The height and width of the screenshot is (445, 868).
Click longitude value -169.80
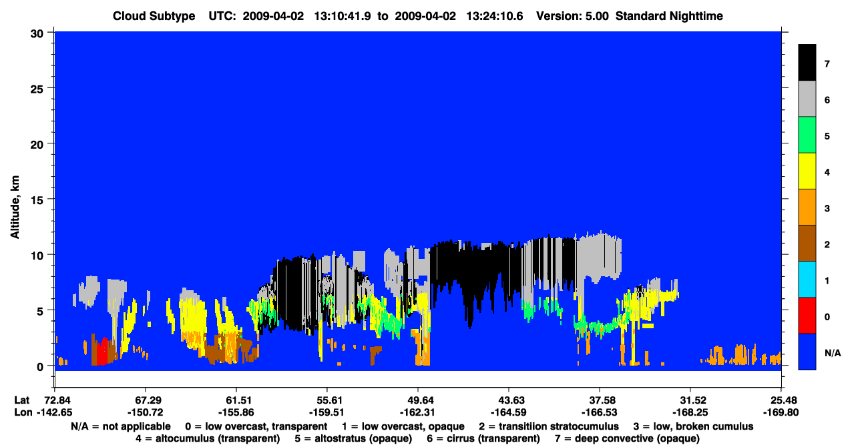pos(781,412)
